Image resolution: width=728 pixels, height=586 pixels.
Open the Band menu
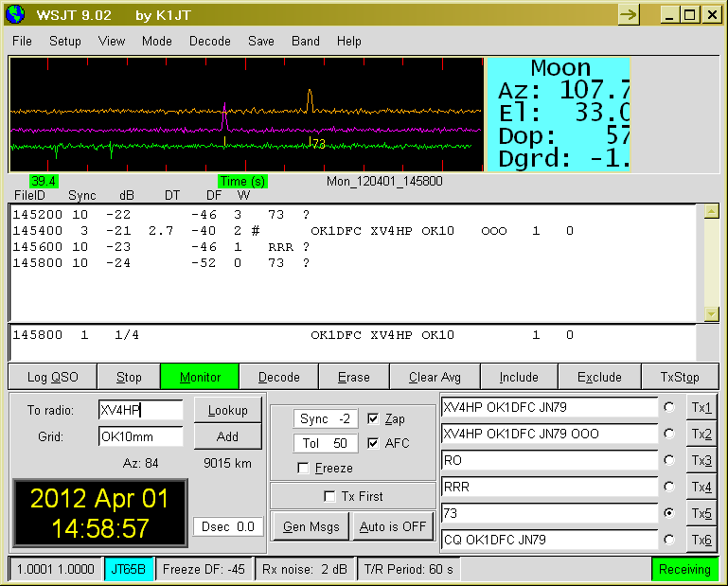[x=305, y=41]
